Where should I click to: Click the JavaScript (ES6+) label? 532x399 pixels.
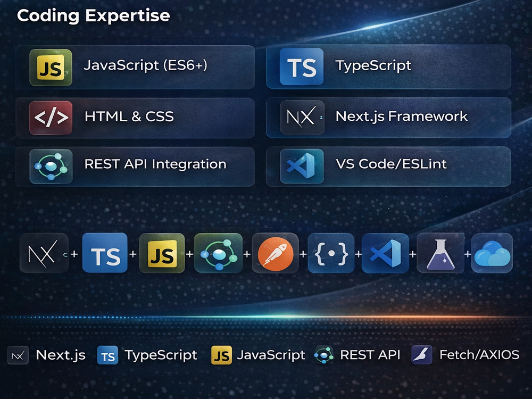point(146,65)
